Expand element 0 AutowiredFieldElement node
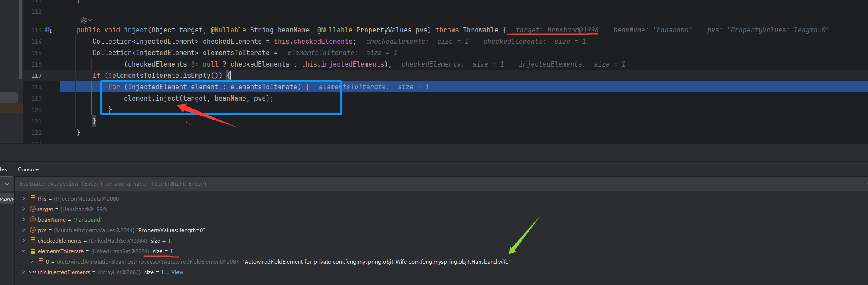 point(32,262)
